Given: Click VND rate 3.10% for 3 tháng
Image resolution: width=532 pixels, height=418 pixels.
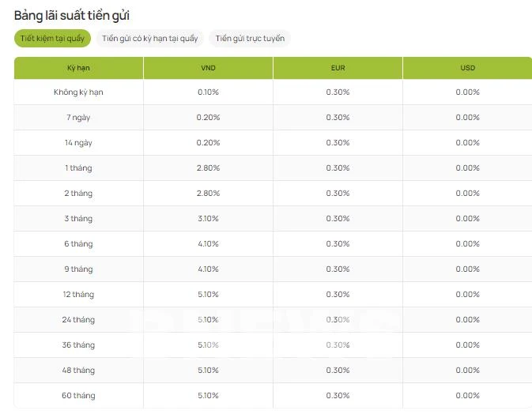Looking at the screenshot, I should point(208,219).
